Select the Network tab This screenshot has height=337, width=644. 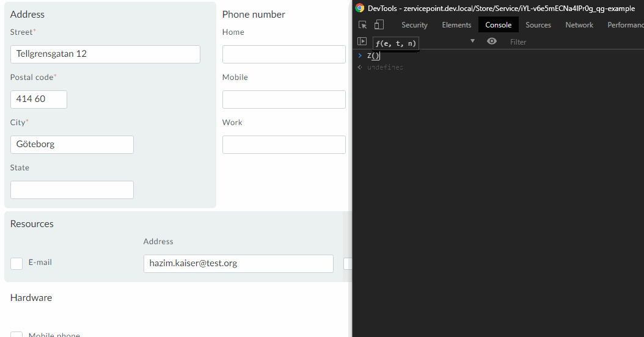tap(579, 25)
